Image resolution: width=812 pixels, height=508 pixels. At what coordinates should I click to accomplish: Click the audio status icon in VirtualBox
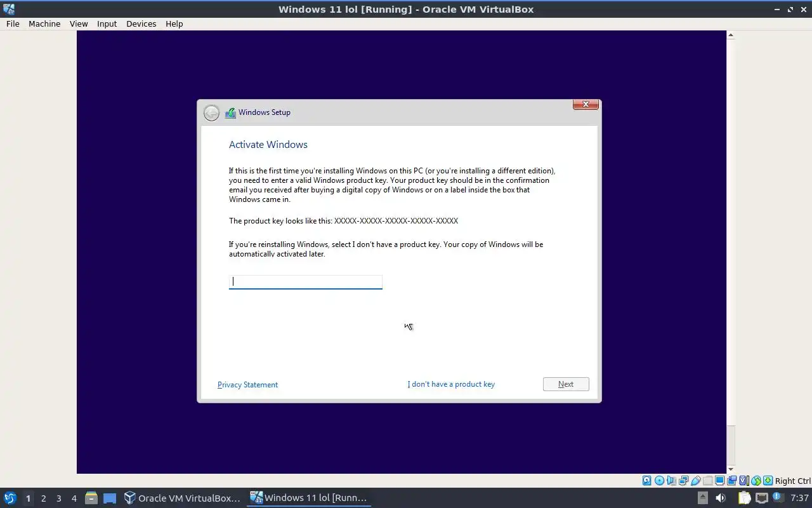coord(671,481)
